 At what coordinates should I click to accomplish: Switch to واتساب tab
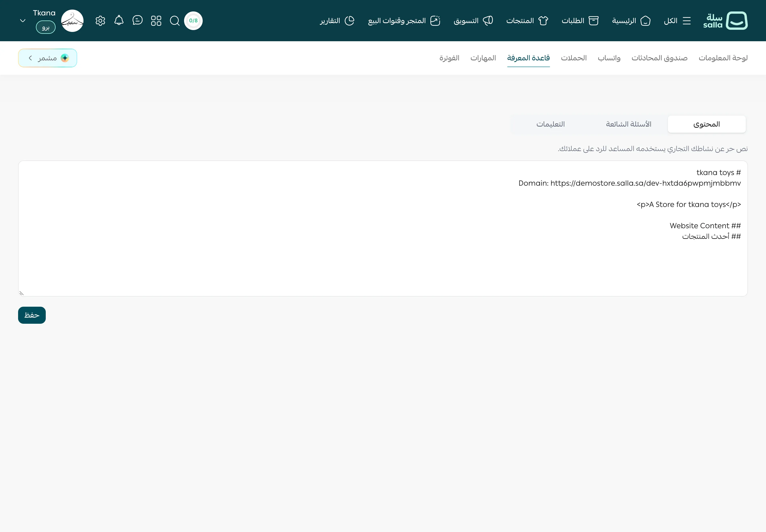609,58
